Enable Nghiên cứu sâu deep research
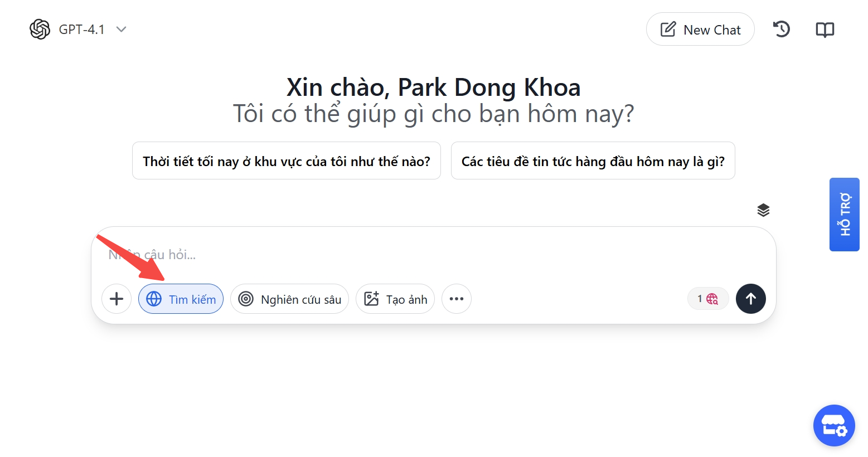The image size is (868, 457). [289, 299]
